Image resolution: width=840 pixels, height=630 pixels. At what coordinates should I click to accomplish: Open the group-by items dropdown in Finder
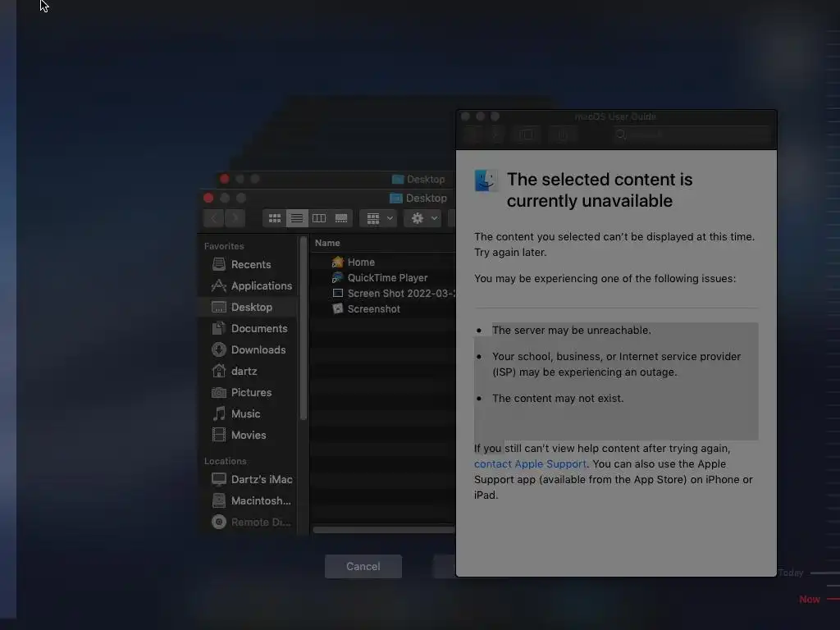(x=378, y=218)
